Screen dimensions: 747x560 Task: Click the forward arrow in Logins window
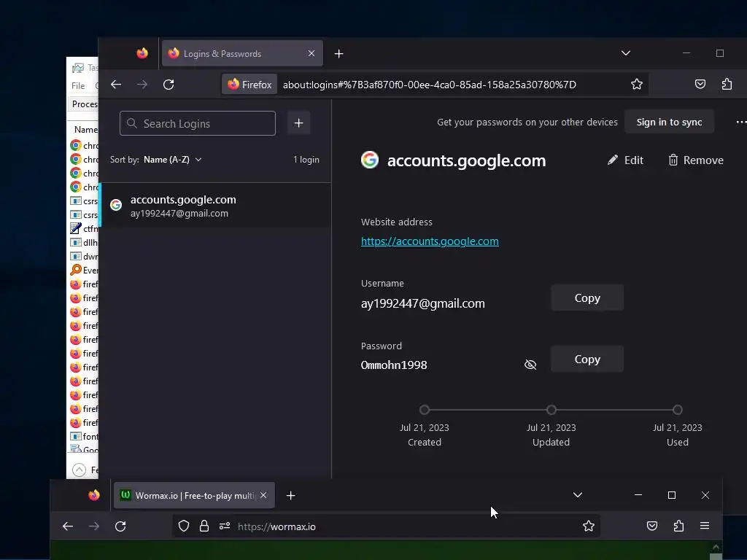[142, 85]
